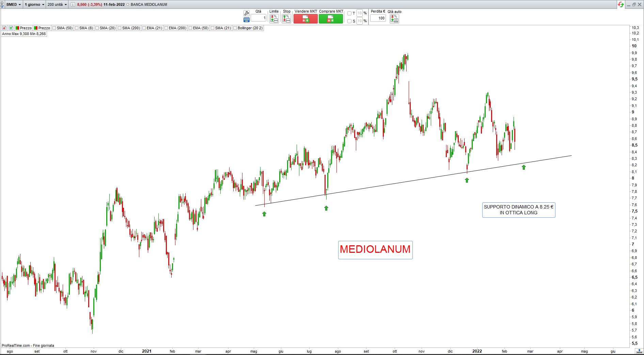
Task: Open the BMED symbol dropdown
Action: [14, 4]
